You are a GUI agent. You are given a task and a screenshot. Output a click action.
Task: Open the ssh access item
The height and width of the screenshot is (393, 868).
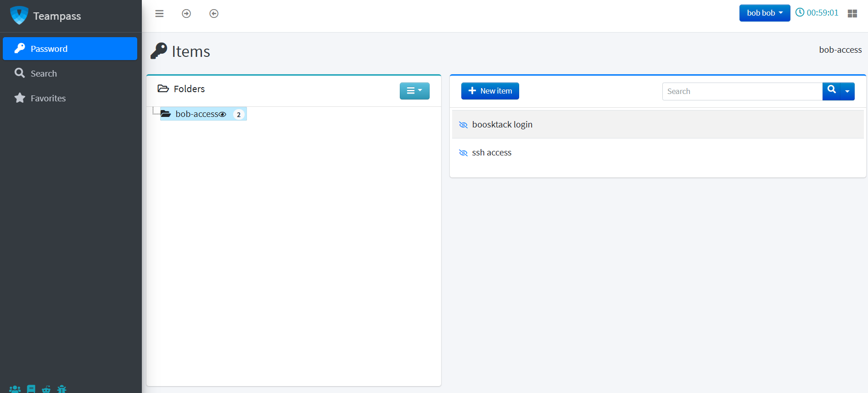coord(658,153)
